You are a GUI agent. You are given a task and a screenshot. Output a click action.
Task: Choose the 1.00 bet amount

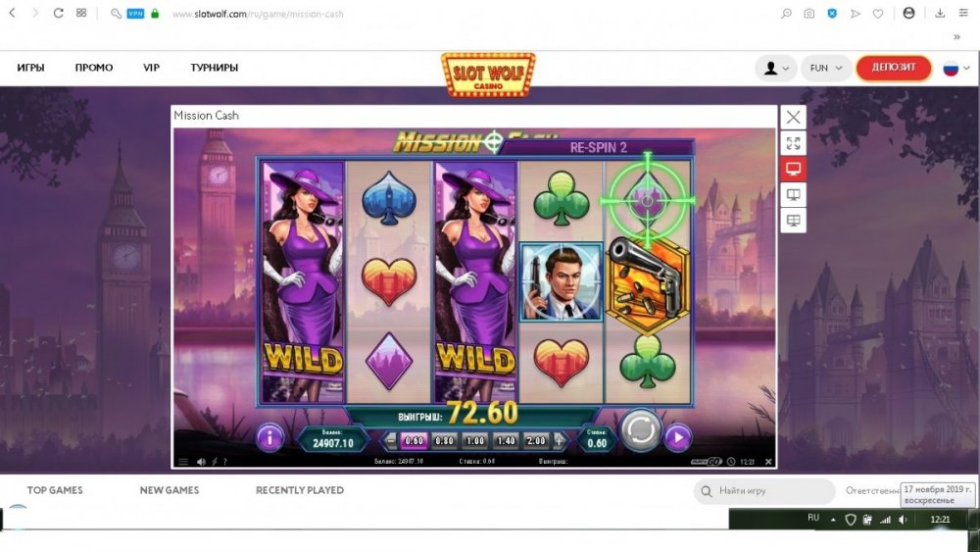click(475, 441)
